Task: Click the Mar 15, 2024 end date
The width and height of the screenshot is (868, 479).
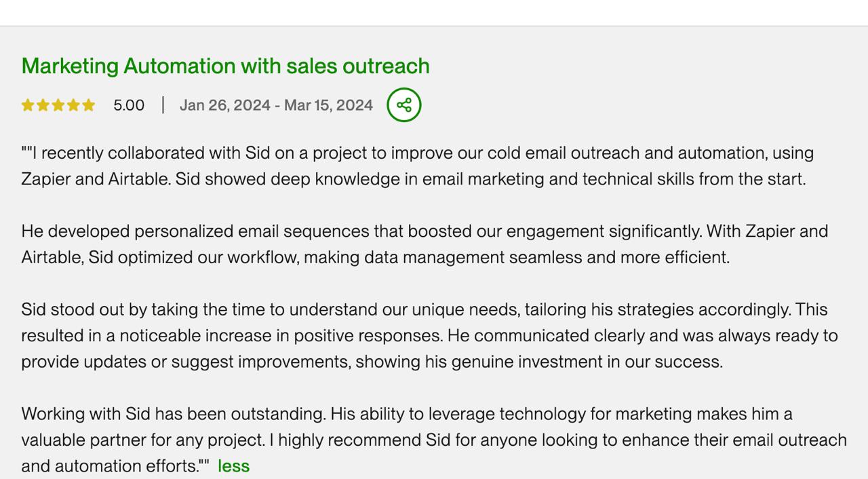Action: coord(328,105)
